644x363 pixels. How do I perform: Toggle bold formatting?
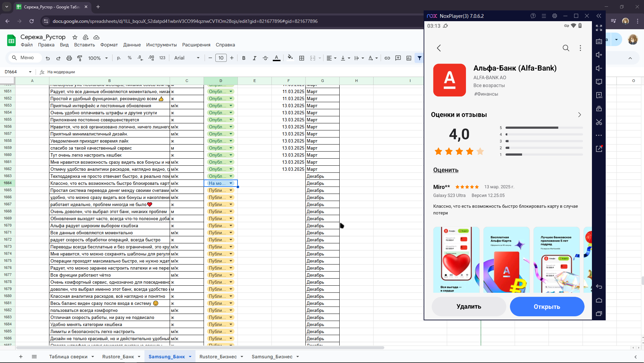tap(244, 58)
